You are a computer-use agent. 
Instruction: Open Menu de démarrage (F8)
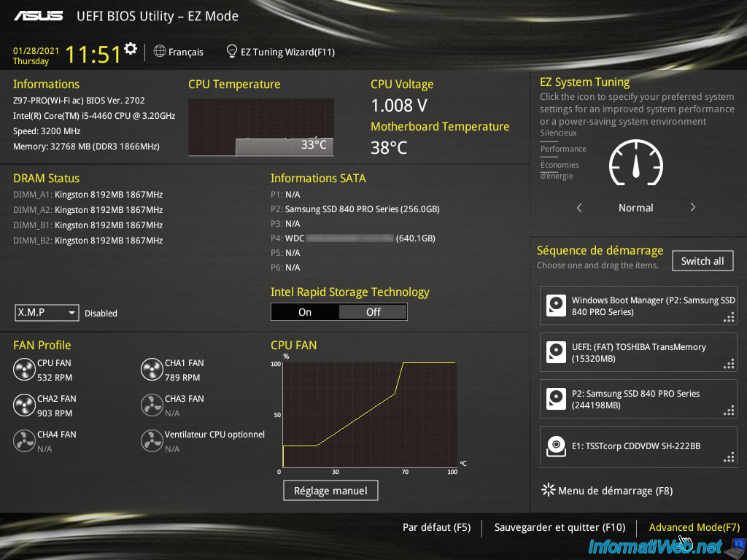tap(615, 491)
